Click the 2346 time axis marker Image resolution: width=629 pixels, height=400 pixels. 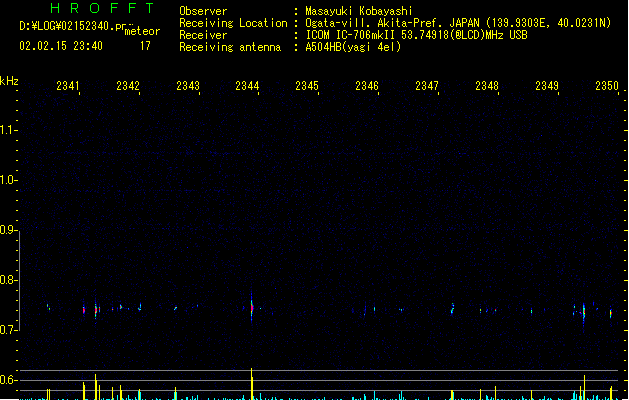coord(367,86)
